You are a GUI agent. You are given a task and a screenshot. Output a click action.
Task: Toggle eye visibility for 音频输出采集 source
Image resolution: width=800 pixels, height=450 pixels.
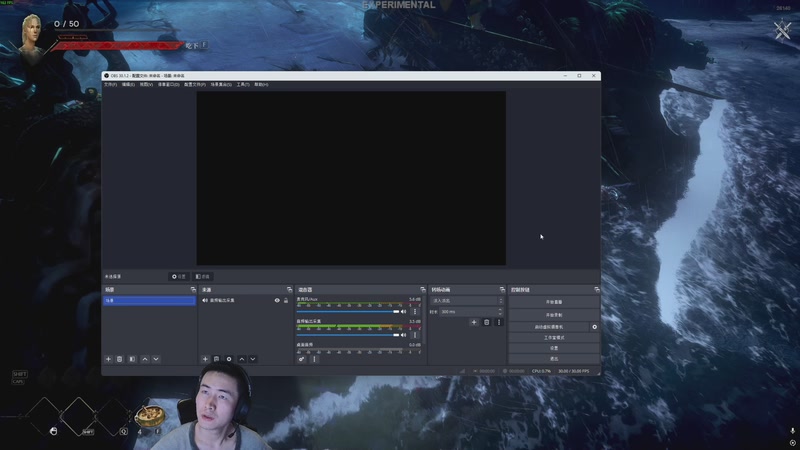click(277, 301)
